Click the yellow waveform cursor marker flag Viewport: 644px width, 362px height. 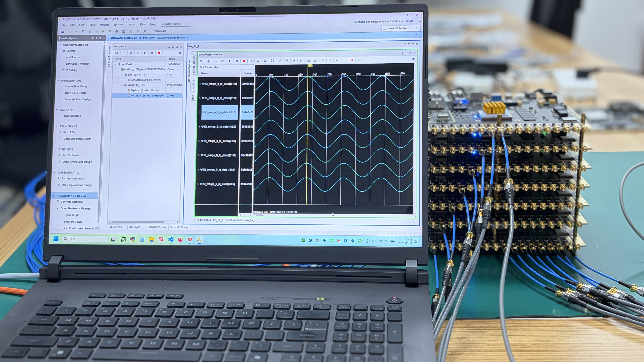(310, 65)
